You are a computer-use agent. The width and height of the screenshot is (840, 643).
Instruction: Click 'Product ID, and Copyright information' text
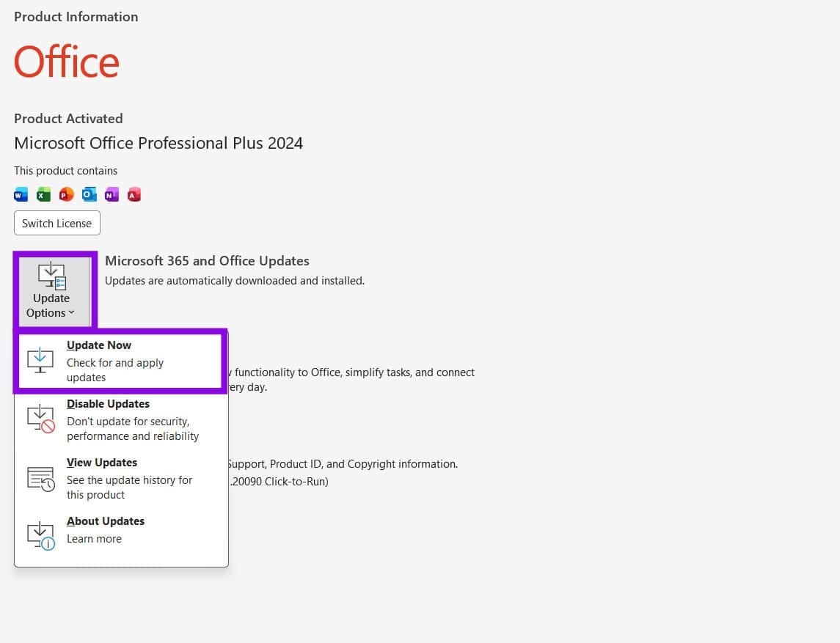364,463
